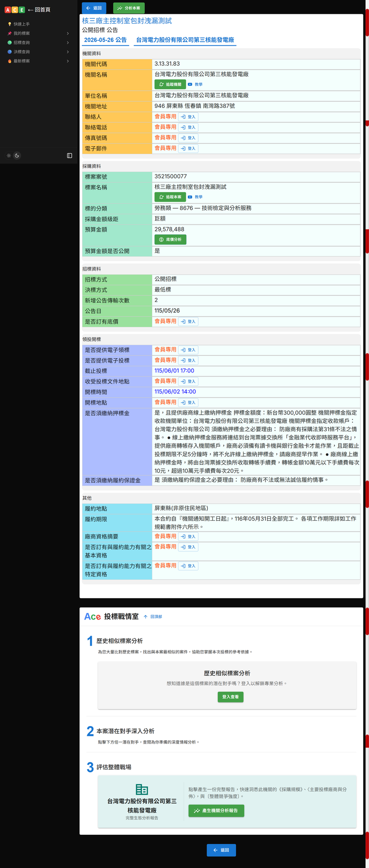Image resolution: width=369 pixels, height=868 pixels.
Task: Click the 決標方式 value 最低標
Action: 163,290
